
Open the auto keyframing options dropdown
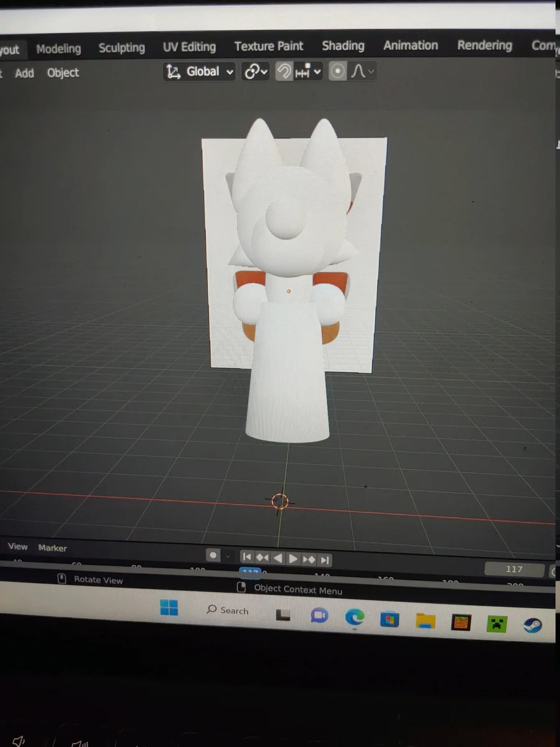pyautogui.click(x=228, y=555)
